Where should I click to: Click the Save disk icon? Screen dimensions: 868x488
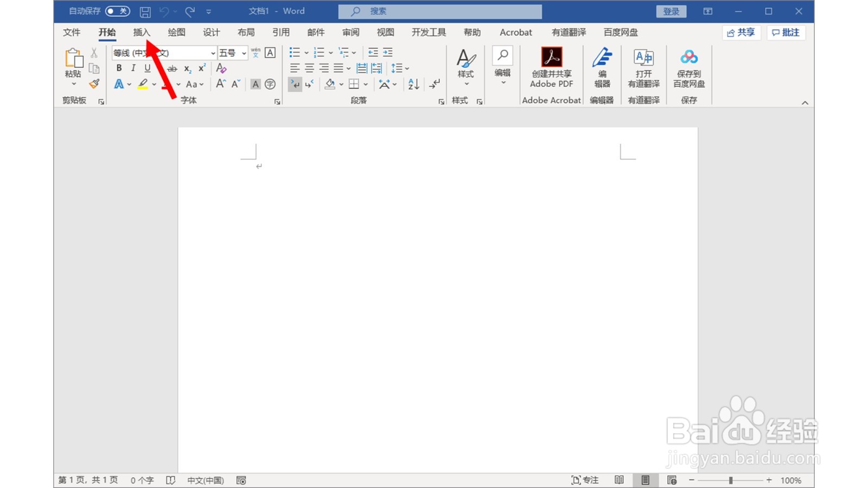pyautogui.click(x=145, y=11)
